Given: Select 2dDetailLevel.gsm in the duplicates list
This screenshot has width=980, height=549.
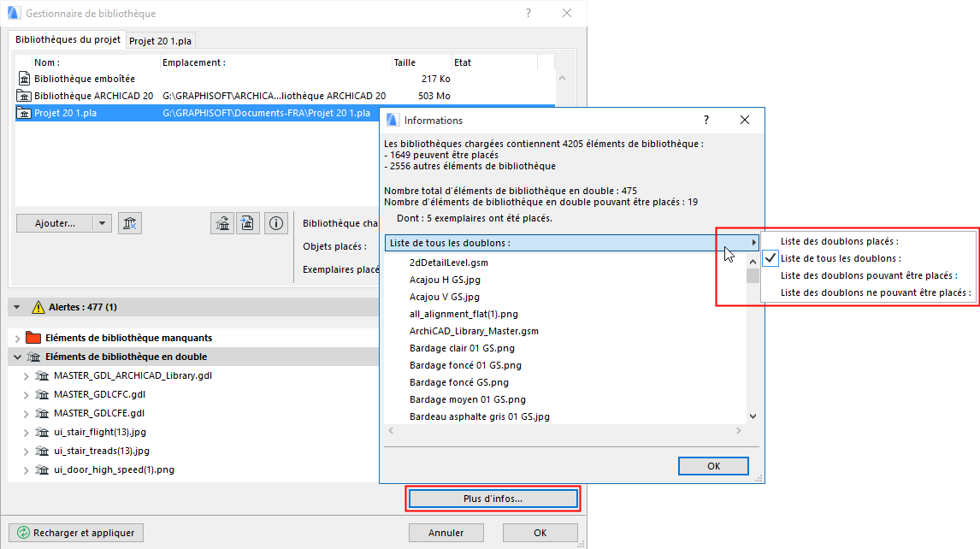Looking at the screenshot, I should [449, 263].
